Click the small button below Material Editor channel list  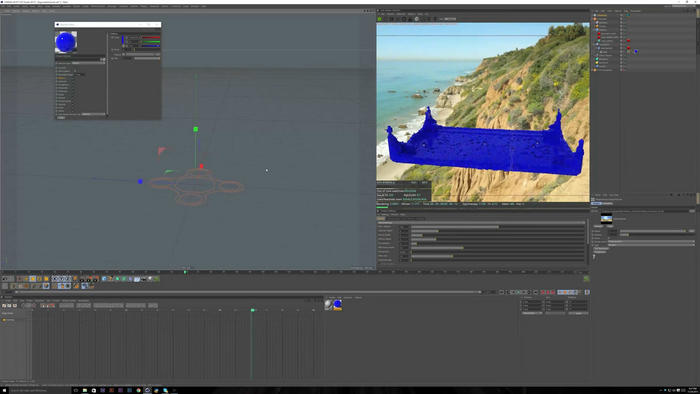pos(61,117)
